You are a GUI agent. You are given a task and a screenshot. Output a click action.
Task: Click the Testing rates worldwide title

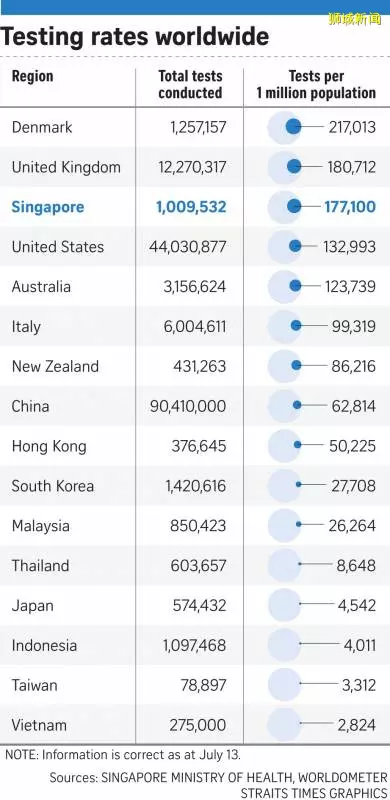135,37
